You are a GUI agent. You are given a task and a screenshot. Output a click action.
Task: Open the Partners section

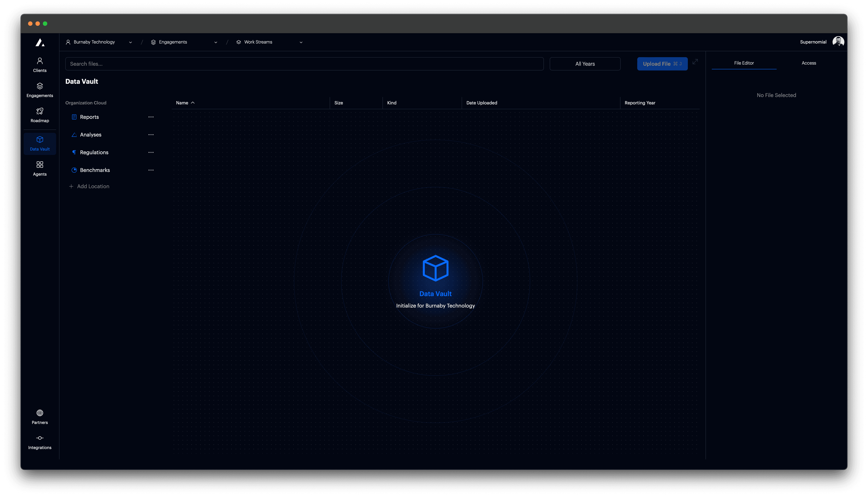pos(40,416)
